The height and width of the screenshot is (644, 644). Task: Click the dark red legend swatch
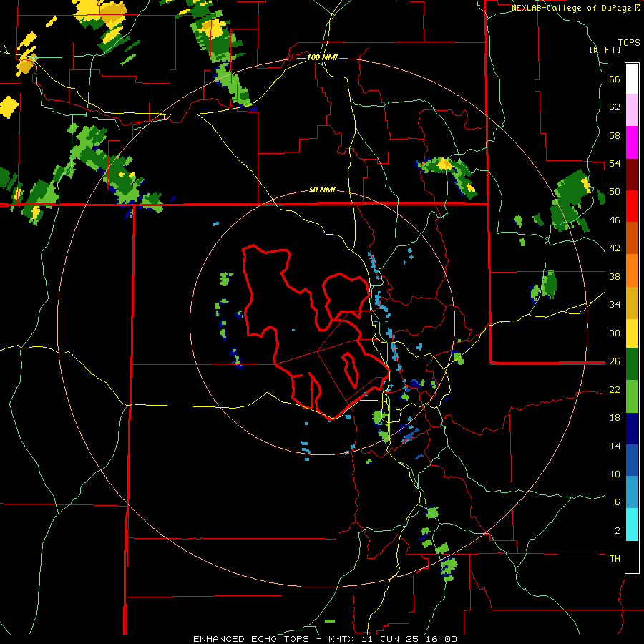coord(632,174)
